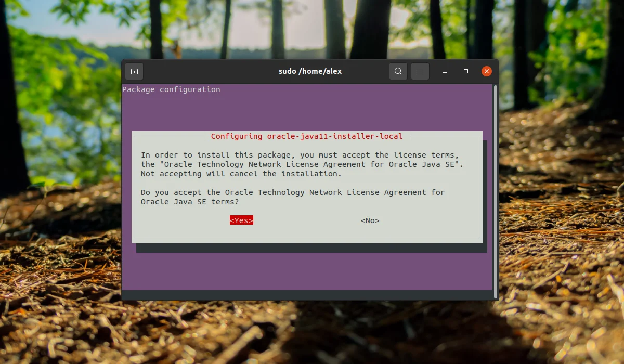Image resolution: width=624 pixels, height=364 pixels.
Task: Click the 'Do you accept the Oracle Technology' line
Action: tap(293, 192)
